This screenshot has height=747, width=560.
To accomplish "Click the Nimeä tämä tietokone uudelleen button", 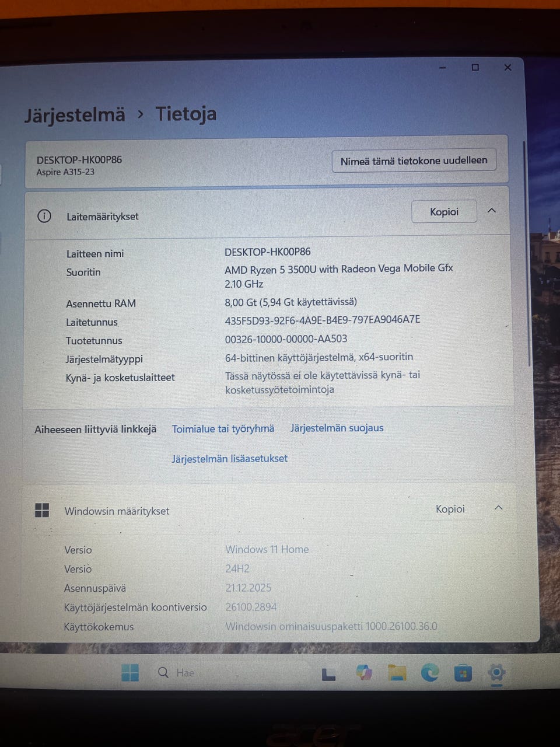I will coord(414,160).
